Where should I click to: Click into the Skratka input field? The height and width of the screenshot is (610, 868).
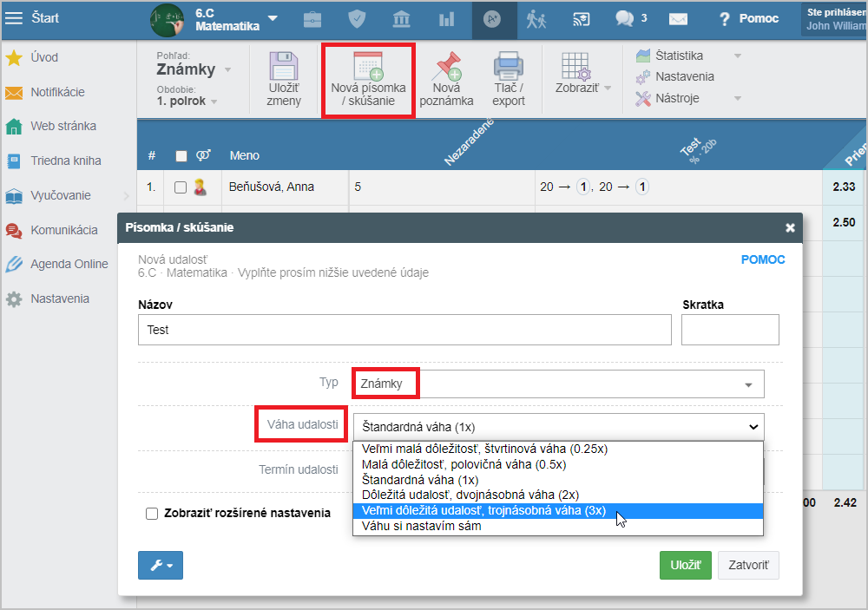pos(730,330)
